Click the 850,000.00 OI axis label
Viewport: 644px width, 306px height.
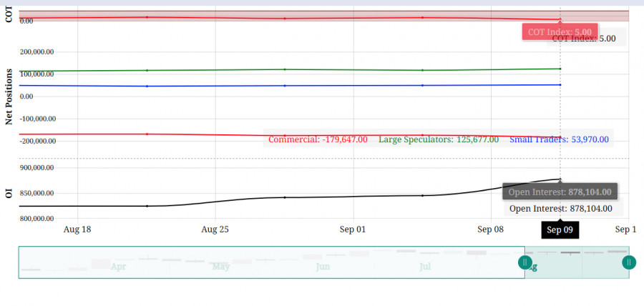tap(37, 193)
